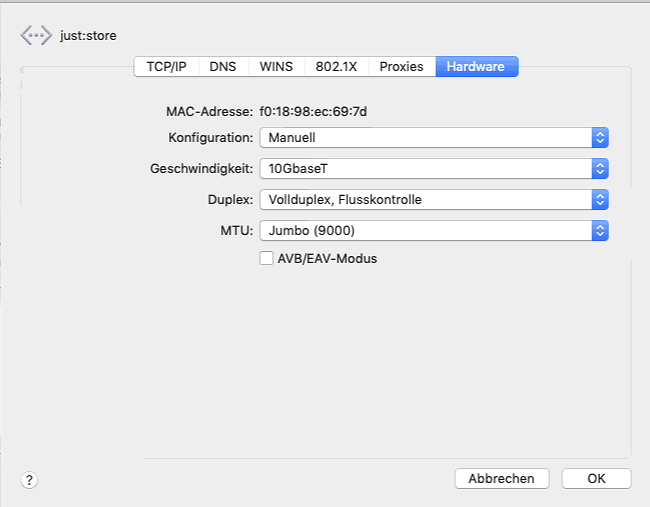The width and height of the screenshot is (650, 507).
Task: Confirm with the OK button
Action: coord(597,478)
